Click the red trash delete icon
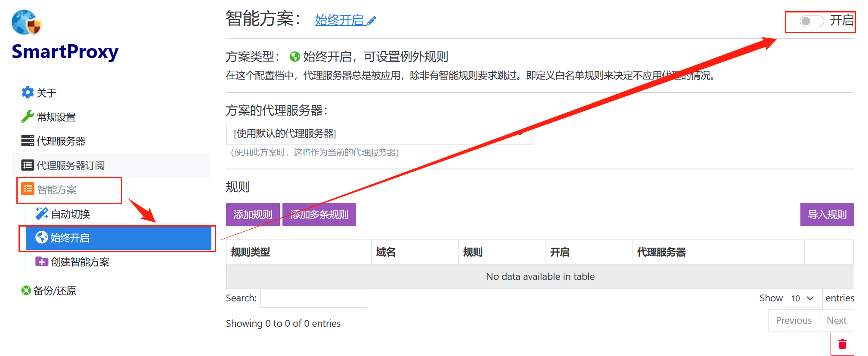 coord(842,344)
